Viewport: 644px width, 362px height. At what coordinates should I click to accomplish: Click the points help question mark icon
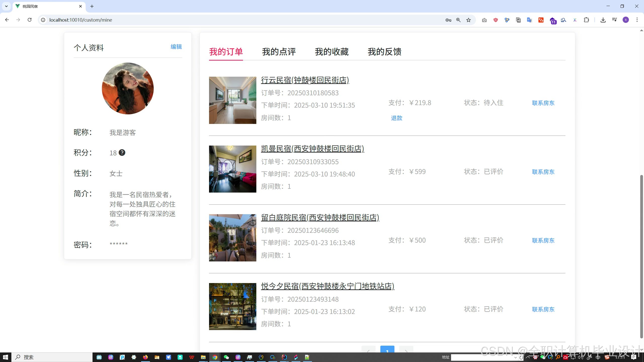[x=122, y=153]
